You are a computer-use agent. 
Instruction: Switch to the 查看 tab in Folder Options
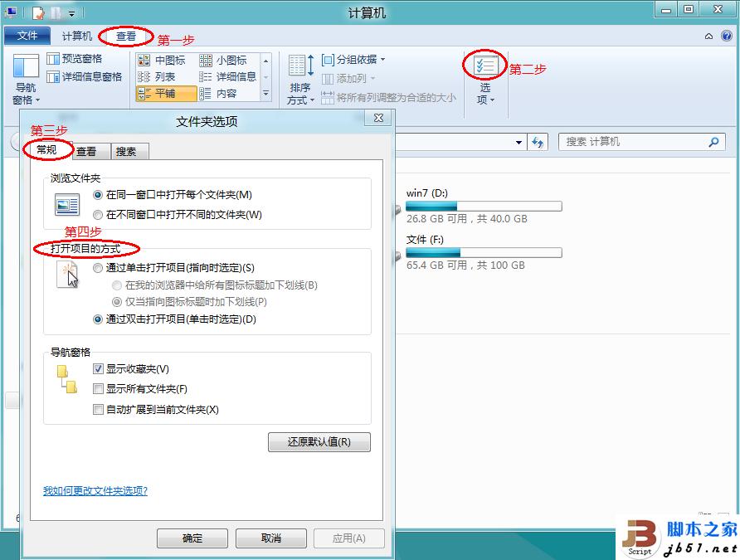point(87,151)
